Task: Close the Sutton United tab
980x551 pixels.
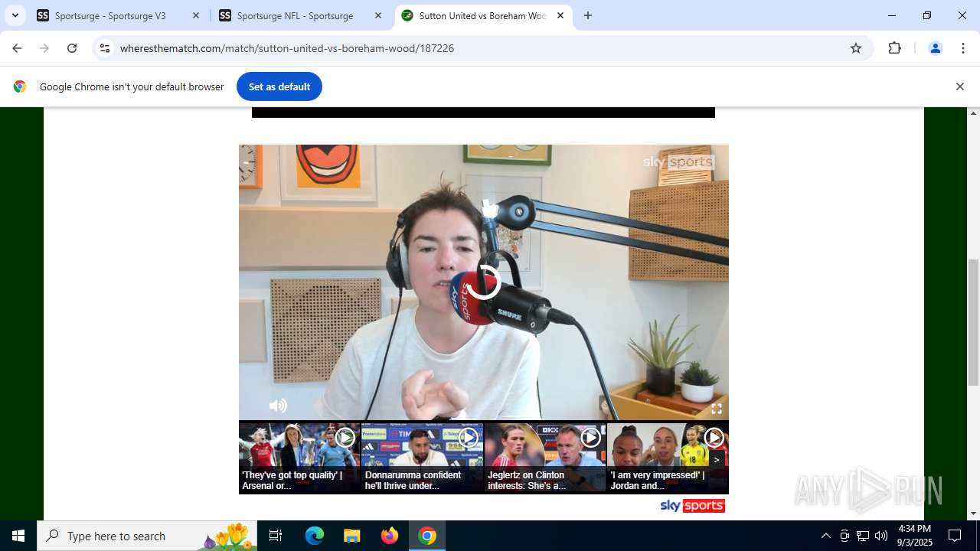Action: pyautogui.click(x=560, y=15)
